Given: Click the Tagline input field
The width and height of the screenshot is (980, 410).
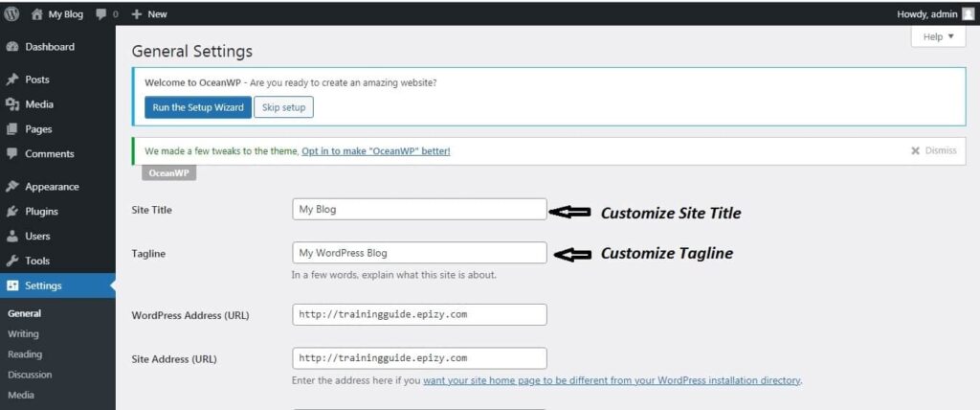Looking at the screenshot, I should 419,253.
